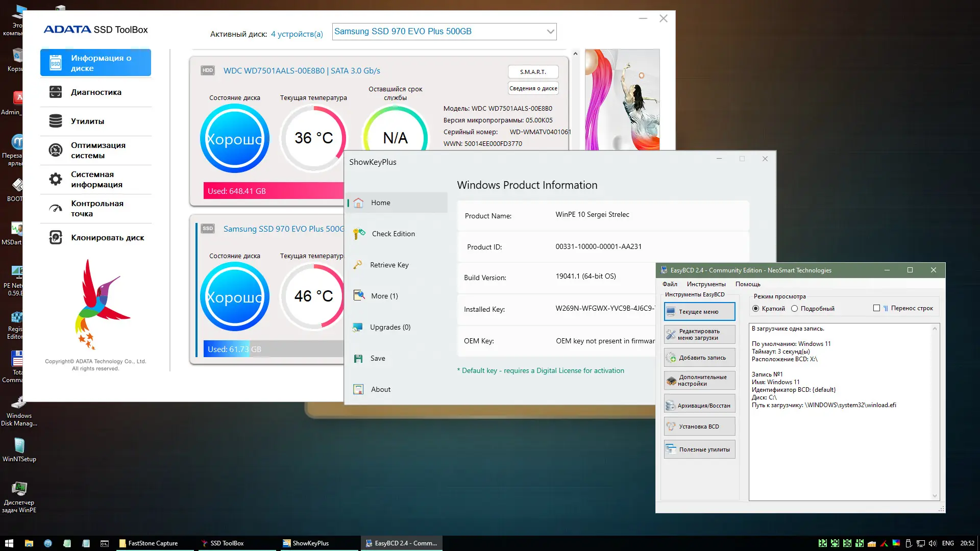Open Check Edition in ShowKeyPlus

[393, 234]
